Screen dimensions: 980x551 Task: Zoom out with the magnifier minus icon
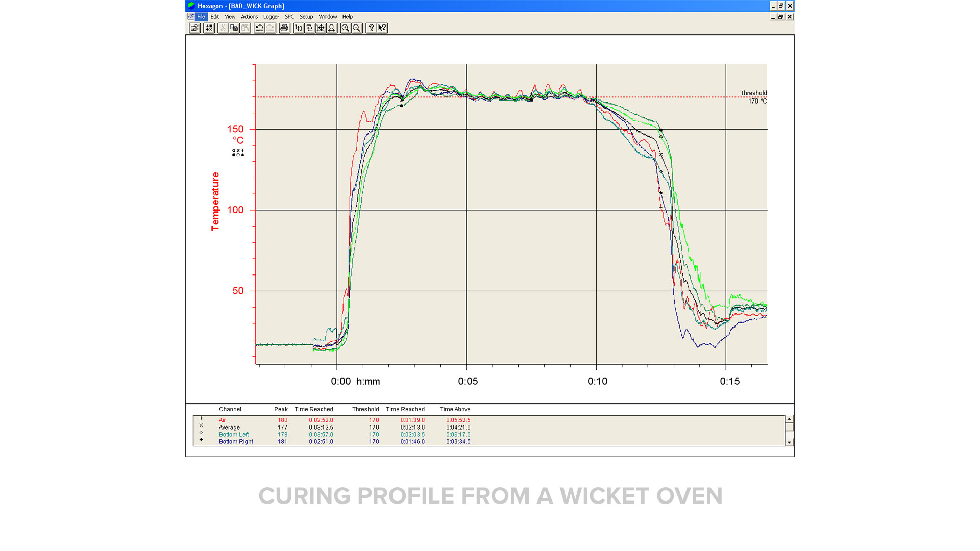click(357, 28)
